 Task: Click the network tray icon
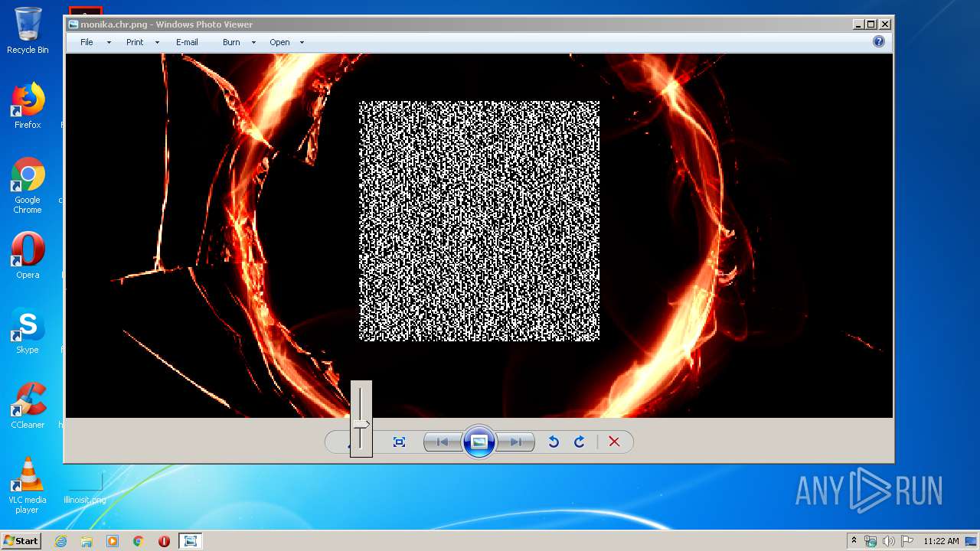pos(871,541)
